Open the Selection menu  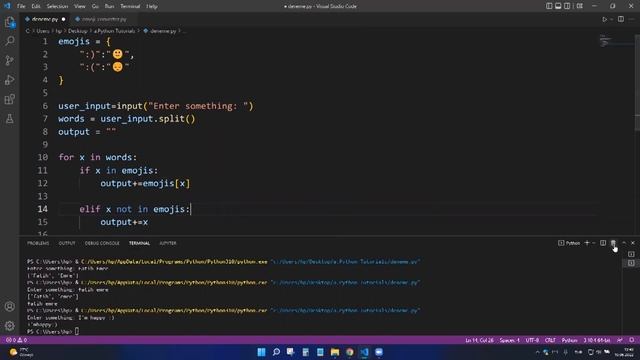click(57, 6)
